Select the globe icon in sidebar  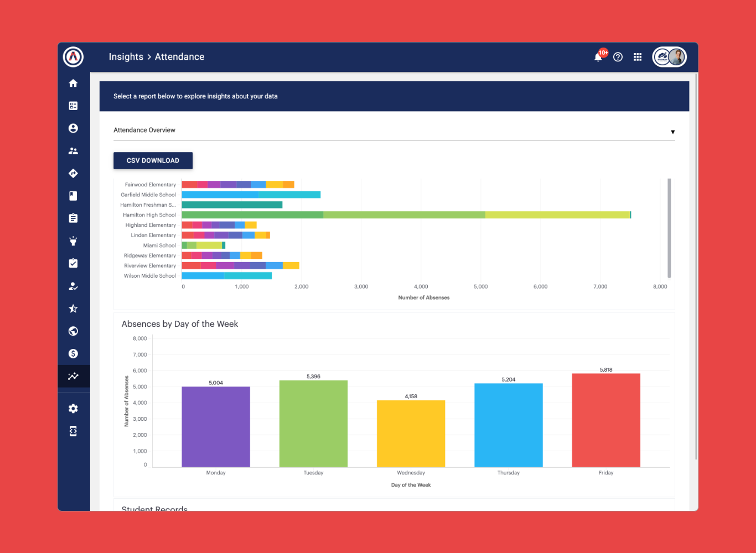73,331
